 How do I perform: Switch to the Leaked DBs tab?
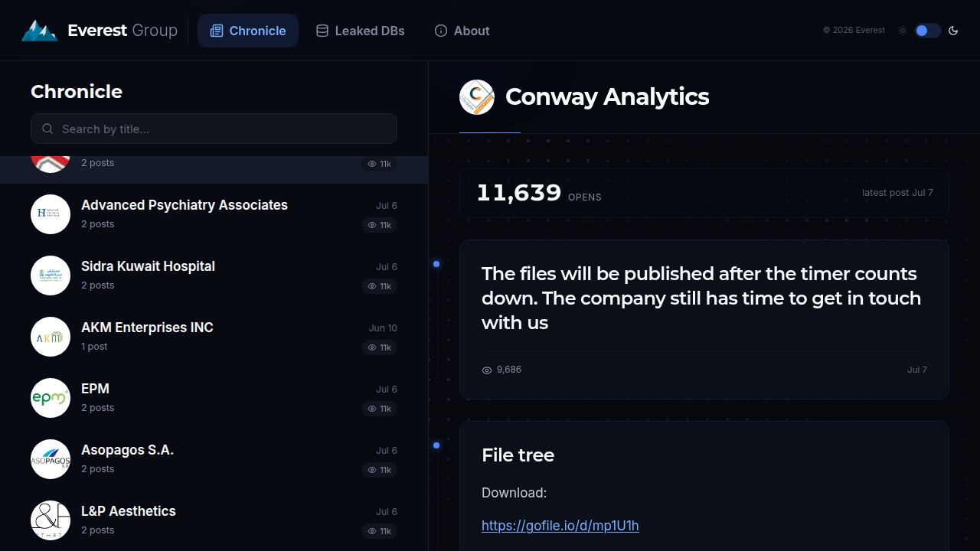click(x=361, y=31)
